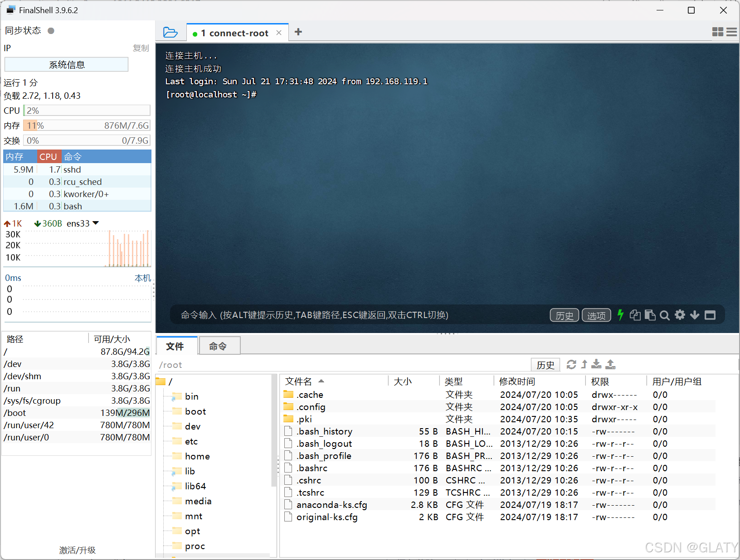Screen dimensions: 740x560
Task: Select the original-ks.cfg file row
Action: click(499, 517)
